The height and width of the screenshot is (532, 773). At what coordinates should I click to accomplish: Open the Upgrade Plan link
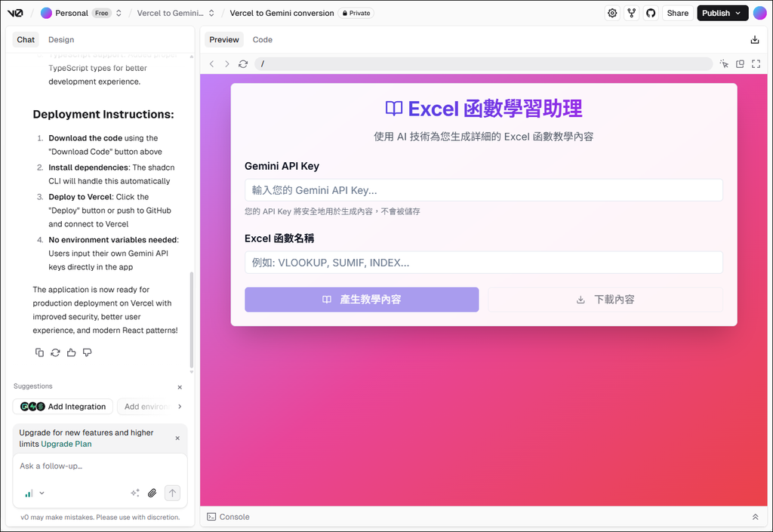pos(66,444)
